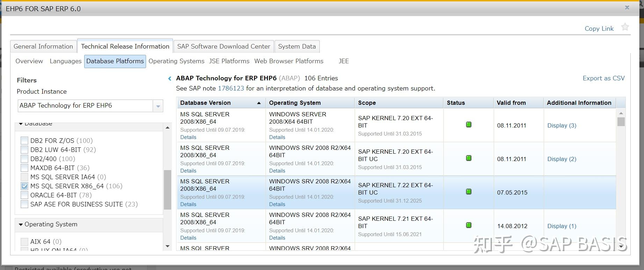Tick the DB2 LUW 64-BIT checkbox
Image resolution: width=644 pixels, height=270 pixels.
point(24,150)
